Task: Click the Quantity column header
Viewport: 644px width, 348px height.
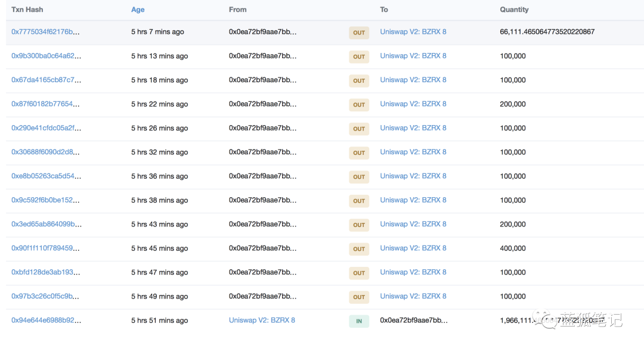Action: (514, 10)
